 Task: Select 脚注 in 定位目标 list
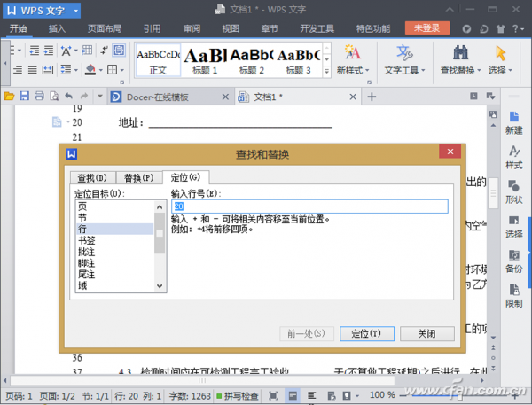point(114,263)
